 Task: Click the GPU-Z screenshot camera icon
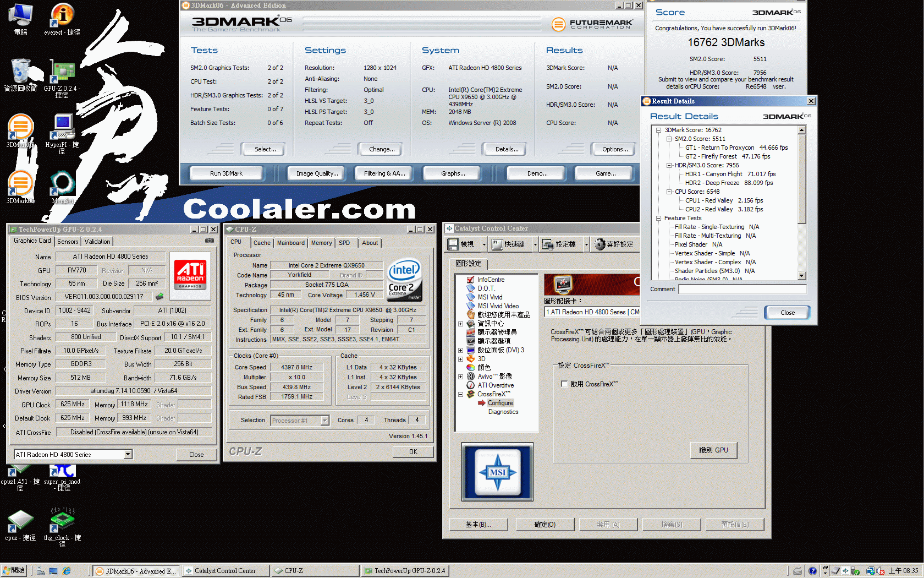[x=210, y=241]
